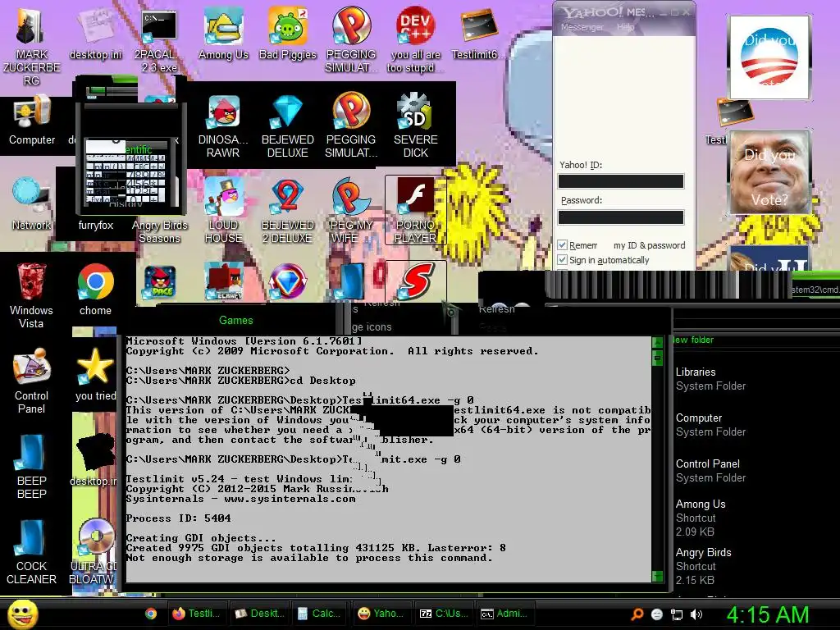This screenshot has height=630, width=840.
Task: Click 'www.sysinternals.com' text in command prompt
Action: coord(290,499)
